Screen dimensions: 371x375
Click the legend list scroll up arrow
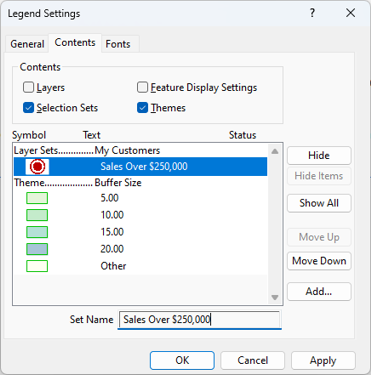(275, 151)
